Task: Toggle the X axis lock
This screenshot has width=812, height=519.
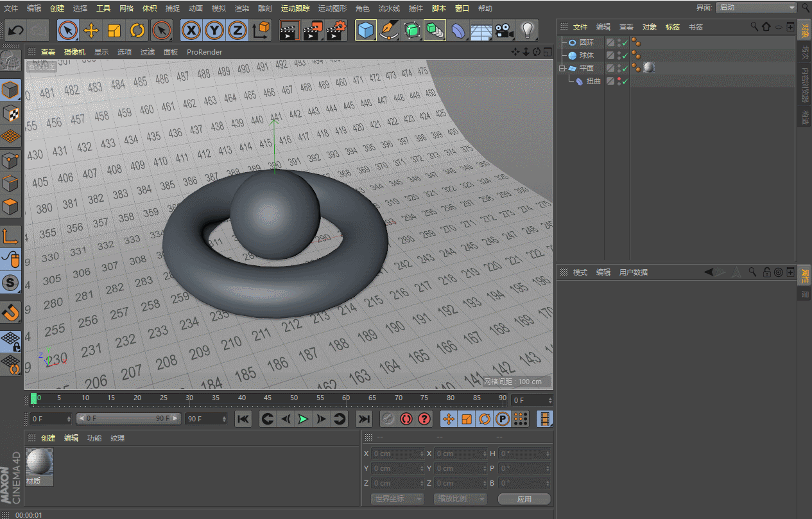Action: (191, 30)
